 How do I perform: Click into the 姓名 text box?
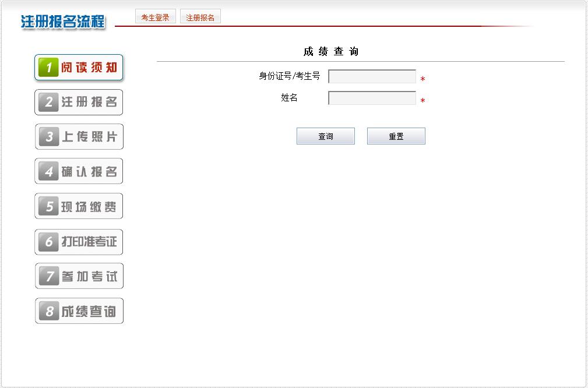coord(372,98)
